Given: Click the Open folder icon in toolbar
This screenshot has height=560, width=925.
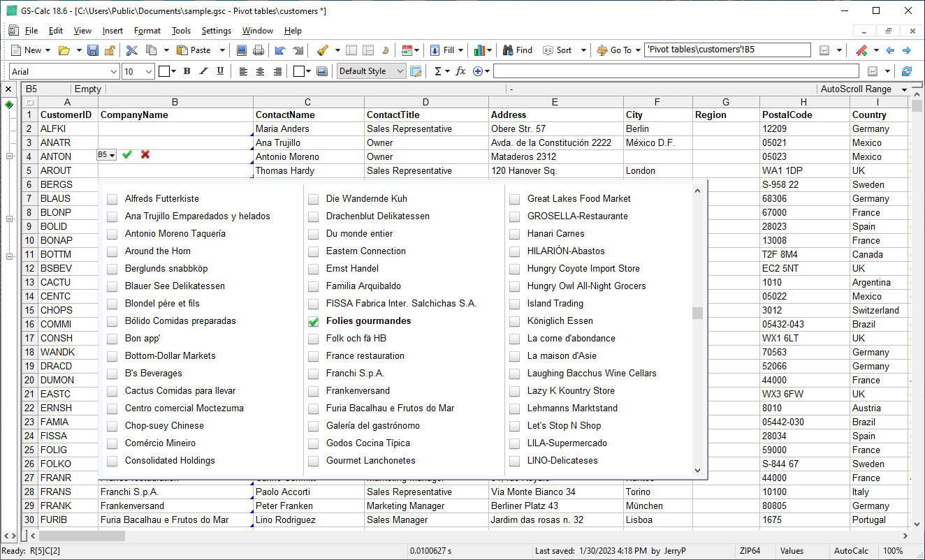Looking at the screenshot, I should point(64,50).
